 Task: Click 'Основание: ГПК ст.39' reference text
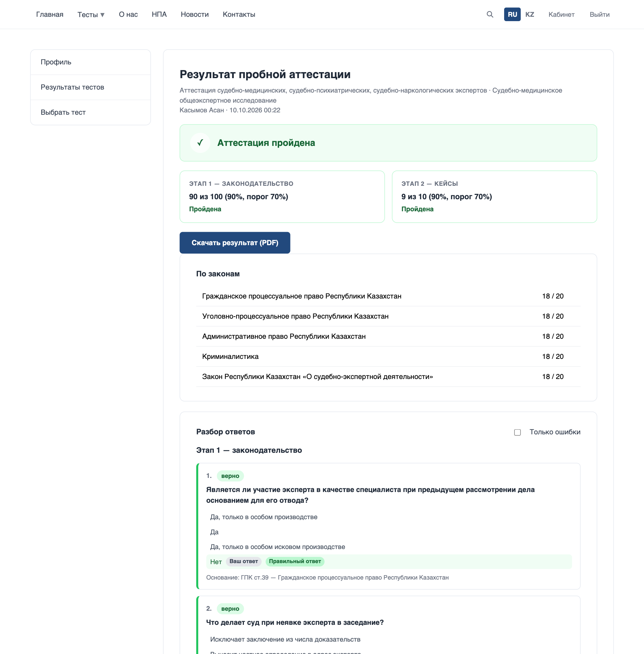(x=327, y=578)
